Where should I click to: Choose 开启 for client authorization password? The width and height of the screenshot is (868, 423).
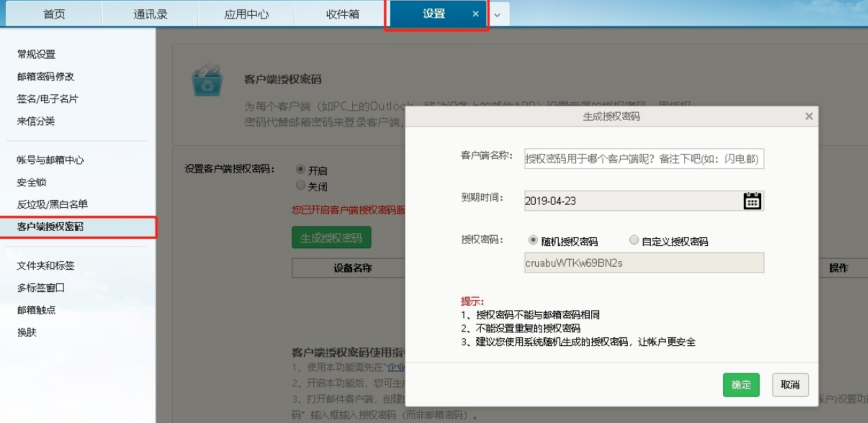[x=301, y=170]
